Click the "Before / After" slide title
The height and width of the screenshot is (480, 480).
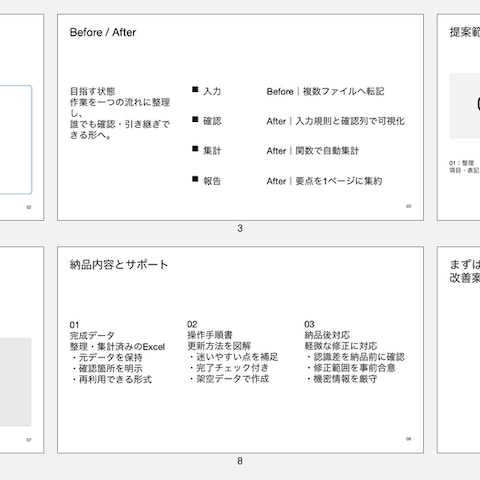click(103, 32)
